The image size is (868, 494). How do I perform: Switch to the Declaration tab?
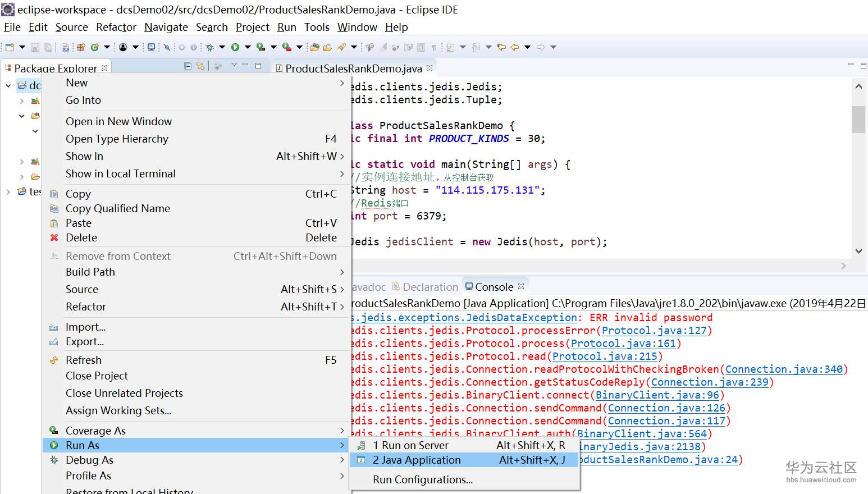tap(425, 287)
